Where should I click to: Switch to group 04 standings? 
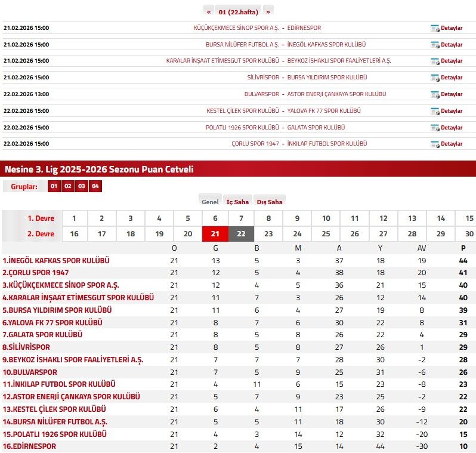click(95, 186)
